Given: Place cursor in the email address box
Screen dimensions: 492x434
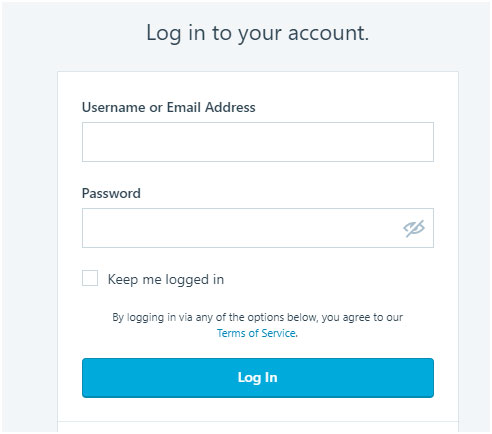Looking at the screenshot, I should click(x=258, y=142).
